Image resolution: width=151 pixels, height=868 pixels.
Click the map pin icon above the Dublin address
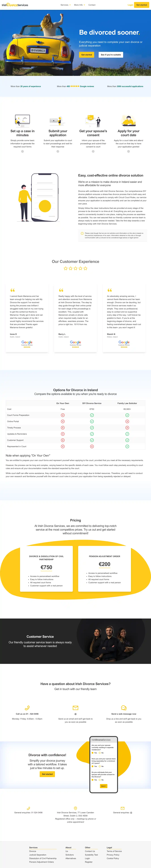pos(75,808)
